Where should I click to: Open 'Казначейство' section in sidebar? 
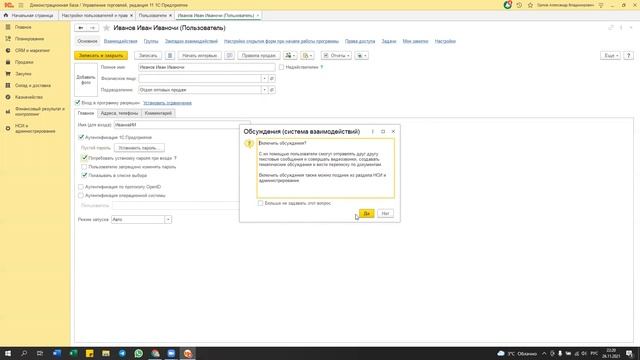click(29, 97)
